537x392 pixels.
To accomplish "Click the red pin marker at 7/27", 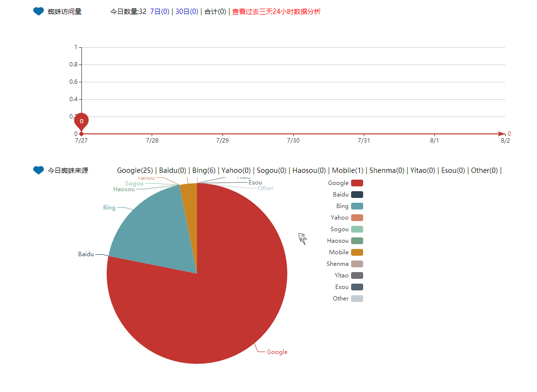I will pos(81,121).
